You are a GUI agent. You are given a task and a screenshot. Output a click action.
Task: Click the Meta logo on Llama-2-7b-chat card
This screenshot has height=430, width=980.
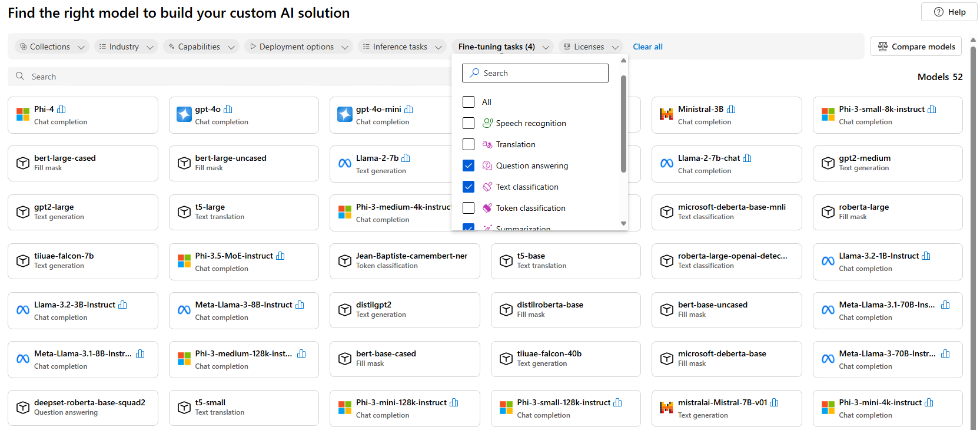[666, 163]
